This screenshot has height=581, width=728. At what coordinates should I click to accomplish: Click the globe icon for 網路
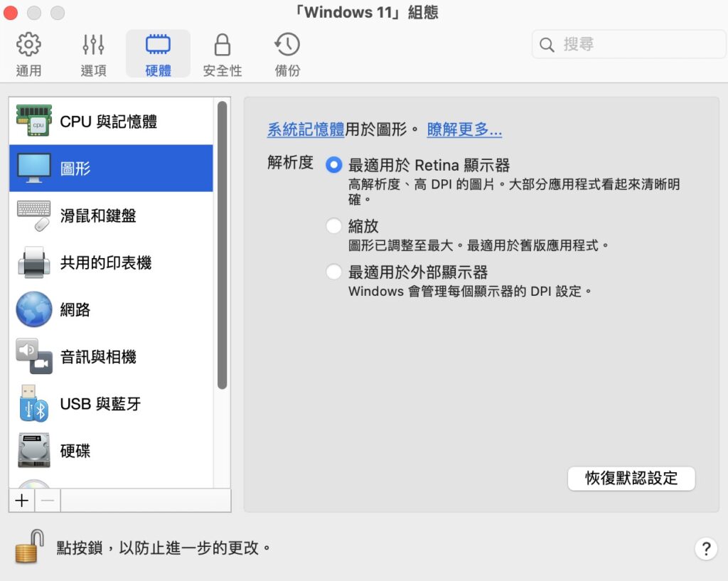tap(34, 309)
